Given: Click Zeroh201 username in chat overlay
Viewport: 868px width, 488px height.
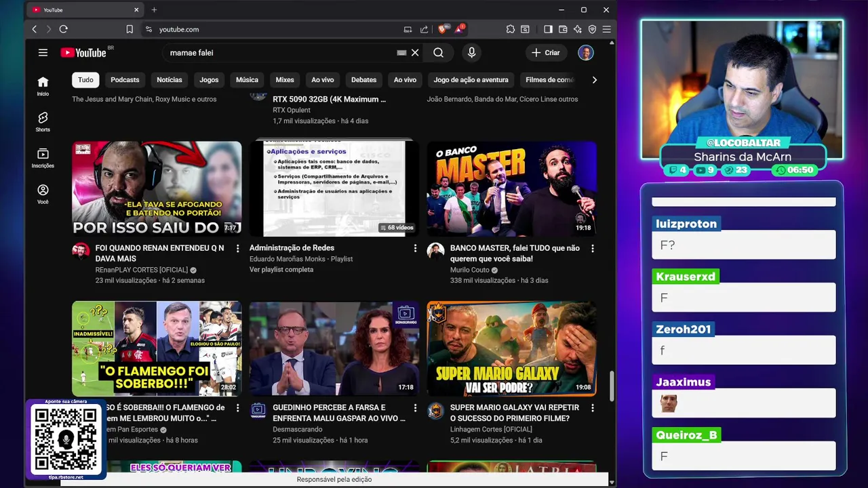Looking at the screenshot, I should (x=684, y=329).
